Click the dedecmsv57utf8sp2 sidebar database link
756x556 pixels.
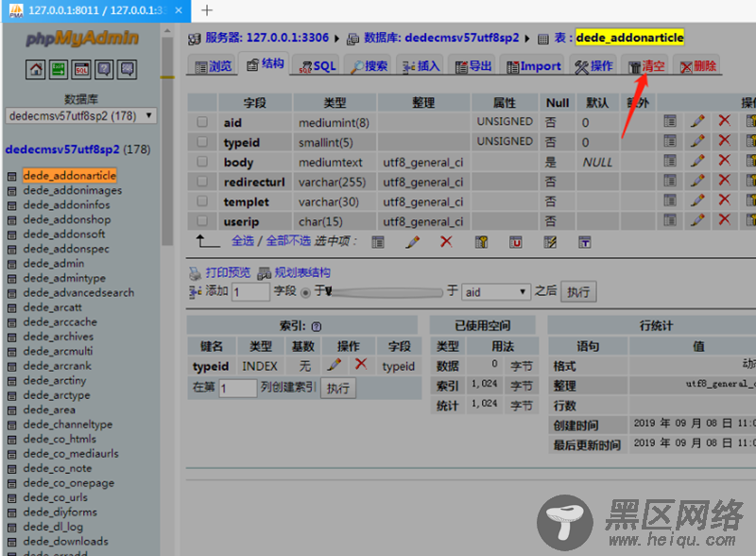click(62, 149)
